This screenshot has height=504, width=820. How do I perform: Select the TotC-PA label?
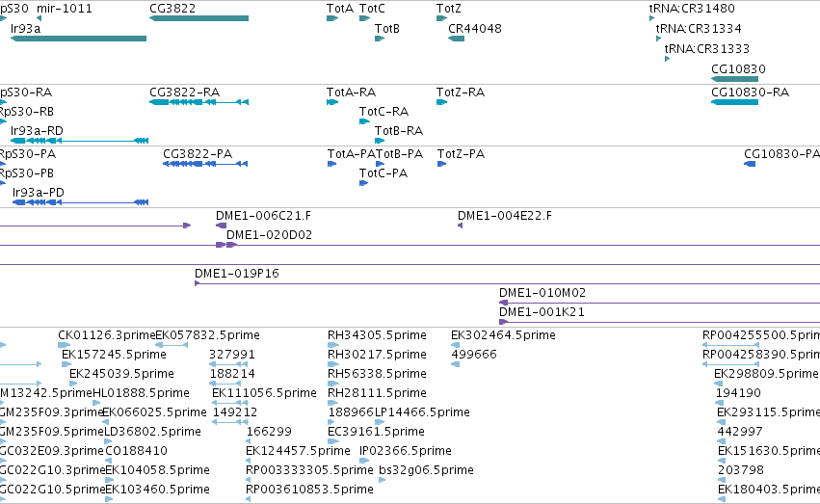tap(384, 173)
